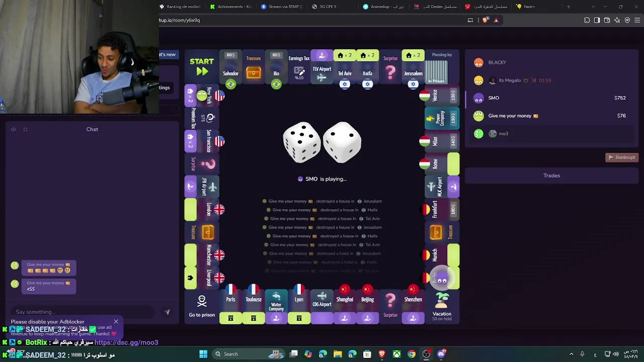Select the MUC Airport tile
The width and height of the screenshot is (644, 362).
pos(442,187)
